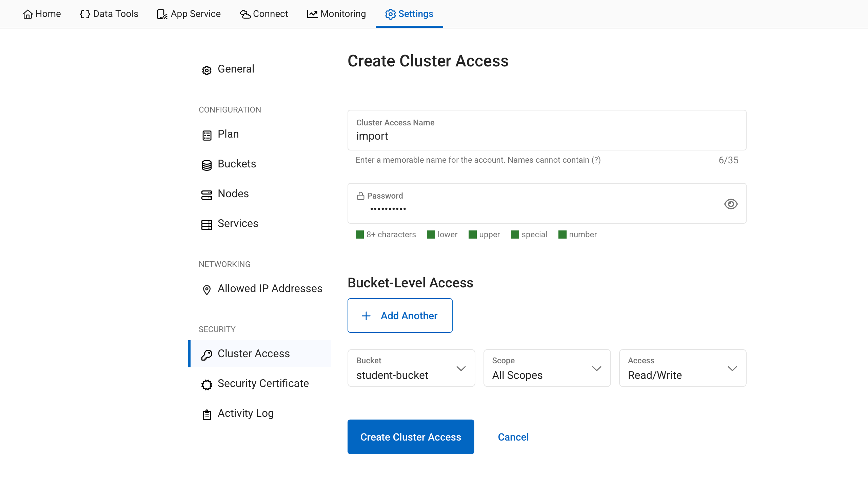Screen dimensions: 868x488
Task: Open the Bucket dropdown showing student-bucket
Action: [x=411, y=368]
